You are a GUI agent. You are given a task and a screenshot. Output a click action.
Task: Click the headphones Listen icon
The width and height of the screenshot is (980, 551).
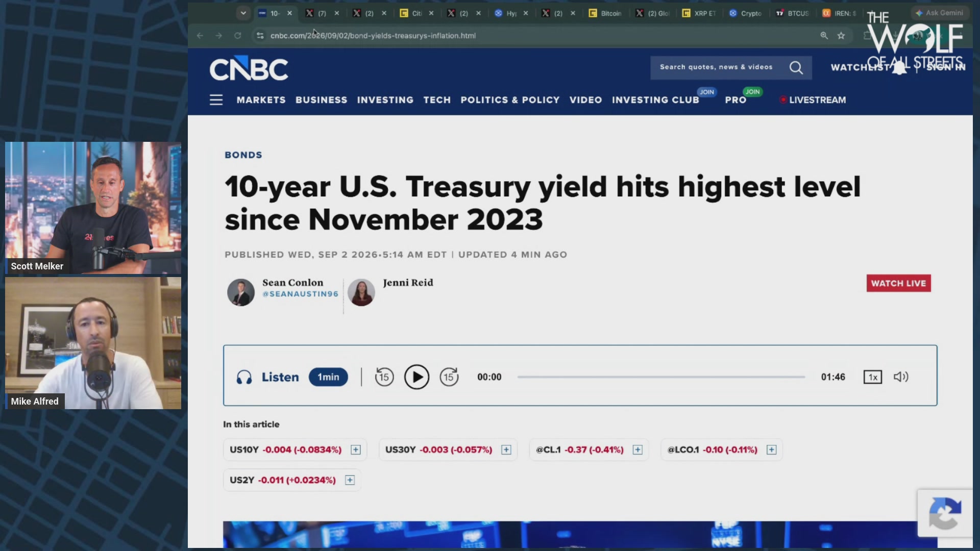[244, 377]
